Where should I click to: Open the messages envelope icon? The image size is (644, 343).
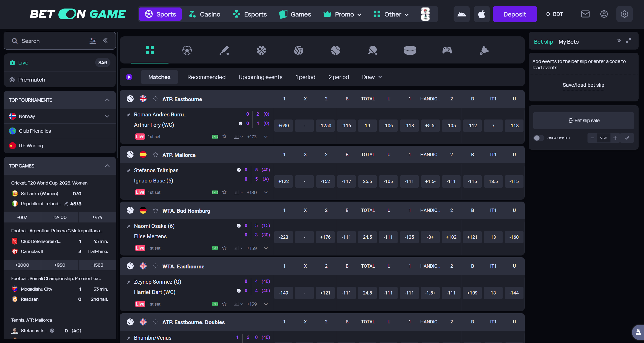coord(585,14)
